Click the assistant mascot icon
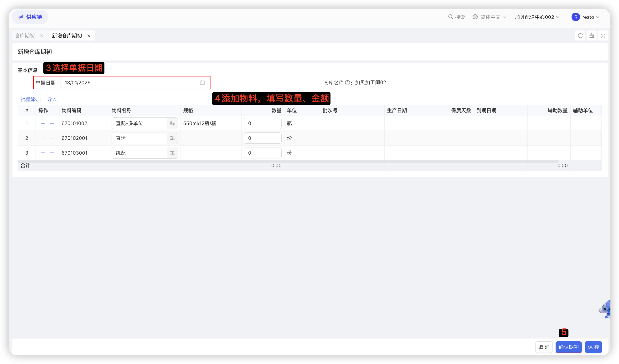 (x=606, y=309)
